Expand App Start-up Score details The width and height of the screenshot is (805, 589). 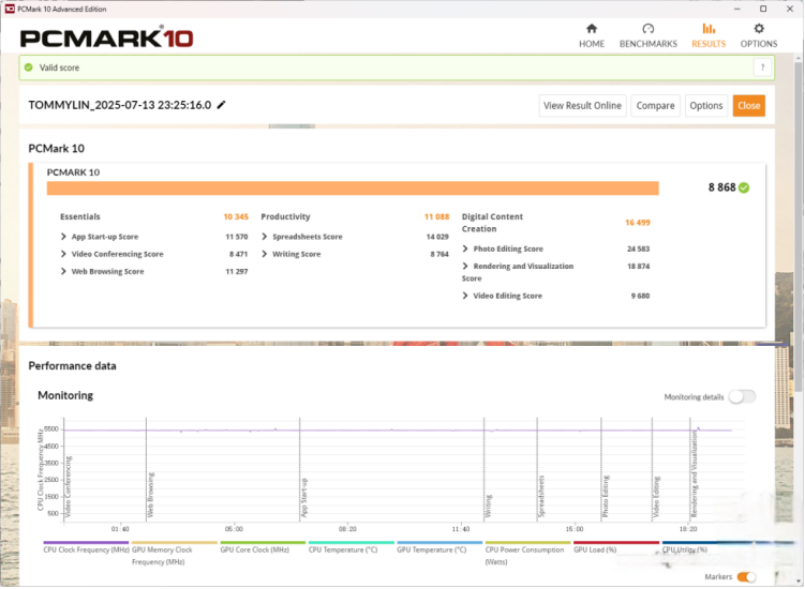pyautogui.click(x=63, y=236)
